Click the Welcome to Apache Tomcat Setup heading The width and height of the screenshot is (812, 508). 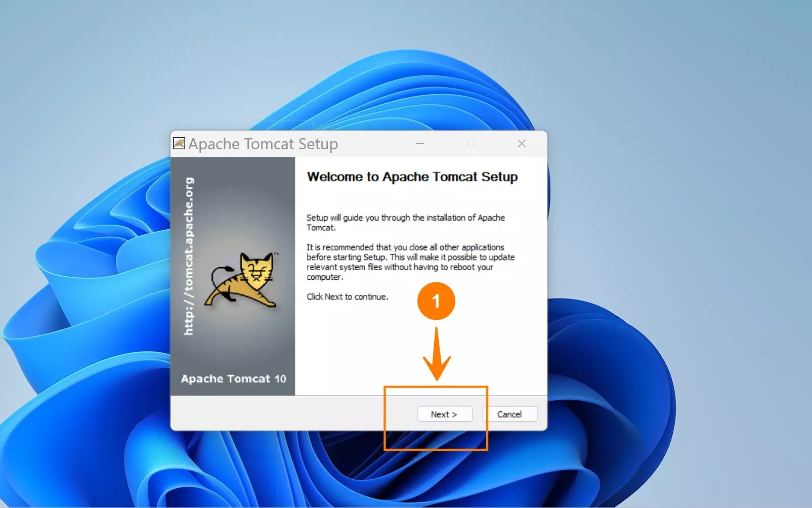click(412, 177)
